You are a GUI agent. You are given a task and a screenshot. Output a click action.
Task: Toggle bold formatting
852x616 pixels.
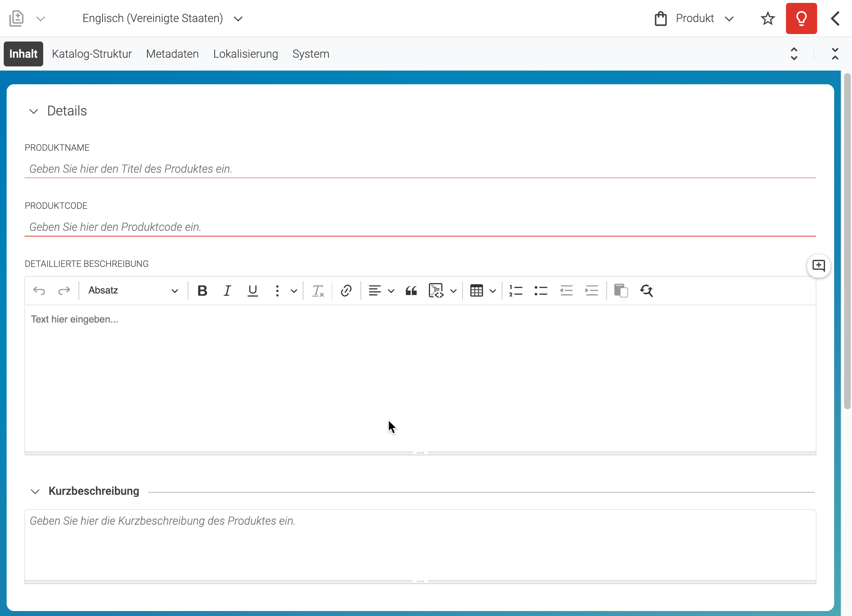click(202, 291)
